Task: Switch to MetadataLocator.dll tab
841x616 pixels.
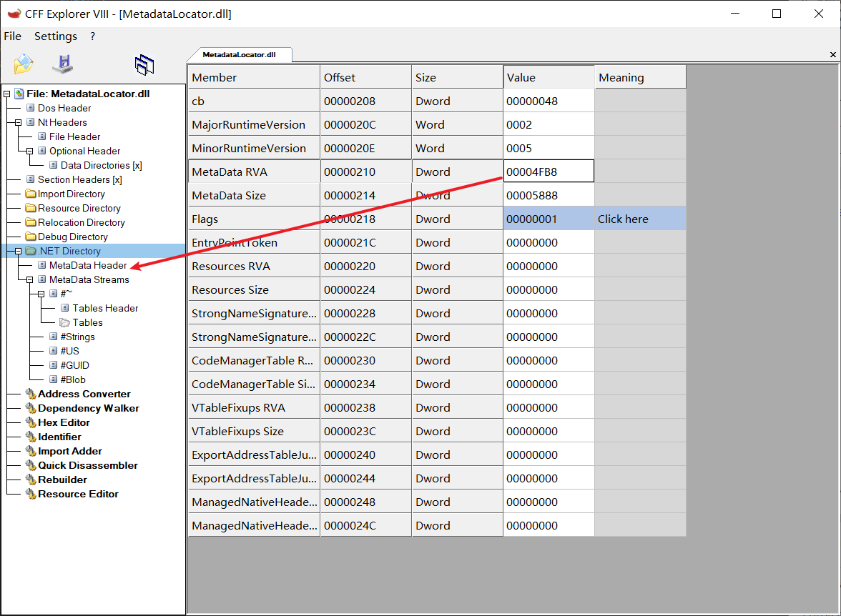Action: click(x=239, y=55)
